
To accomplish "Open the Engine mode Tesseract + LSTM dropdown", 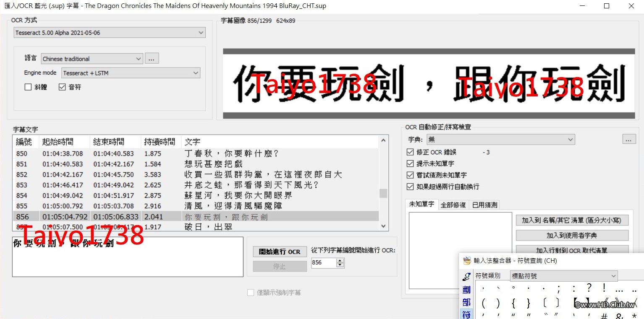I will 131,73.
